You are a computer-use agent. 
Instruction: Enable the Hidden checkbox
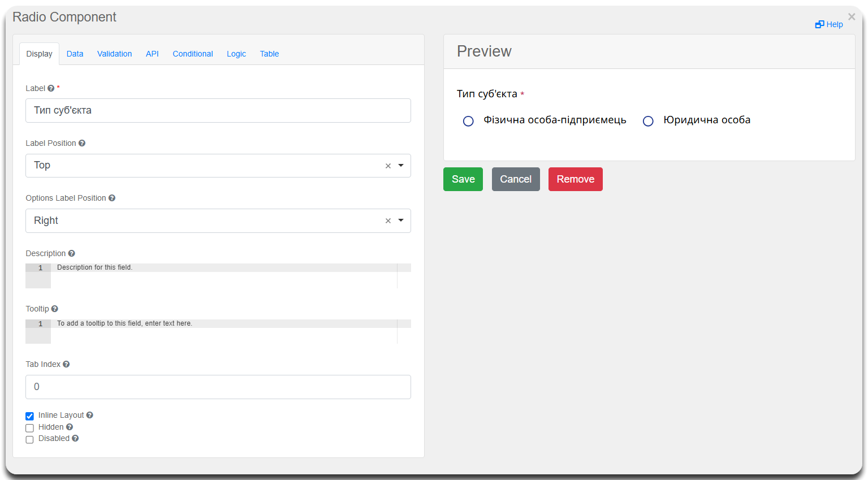tap(30, 428)
